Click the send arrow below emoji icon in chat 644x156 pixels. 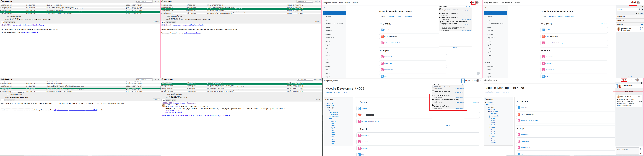tap(641, 153)
